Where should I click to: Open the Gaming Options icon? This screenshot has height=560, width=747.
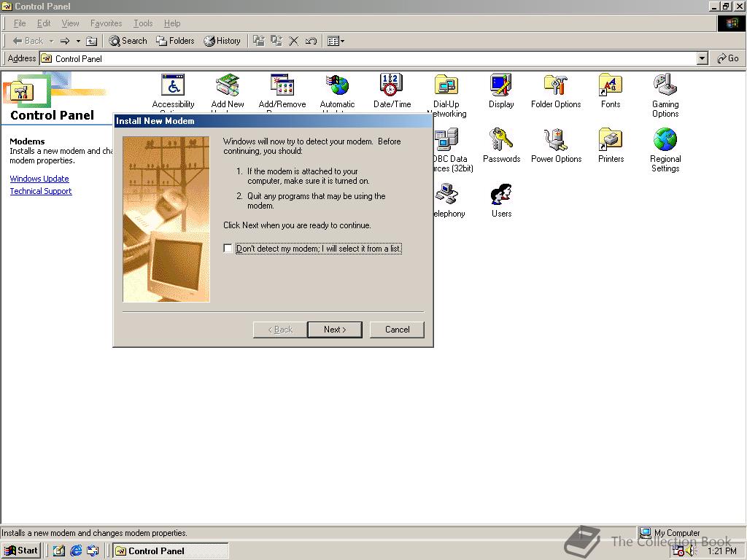[x=665, y=86]
